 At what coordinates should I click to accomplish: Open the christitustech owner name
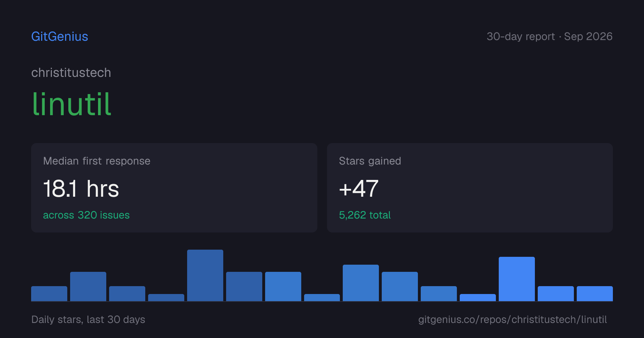(x=71, y=73)
